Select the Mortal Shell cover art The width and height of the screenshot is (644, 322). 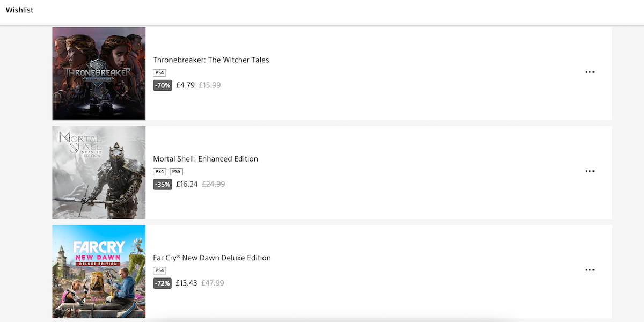(99, 172)
